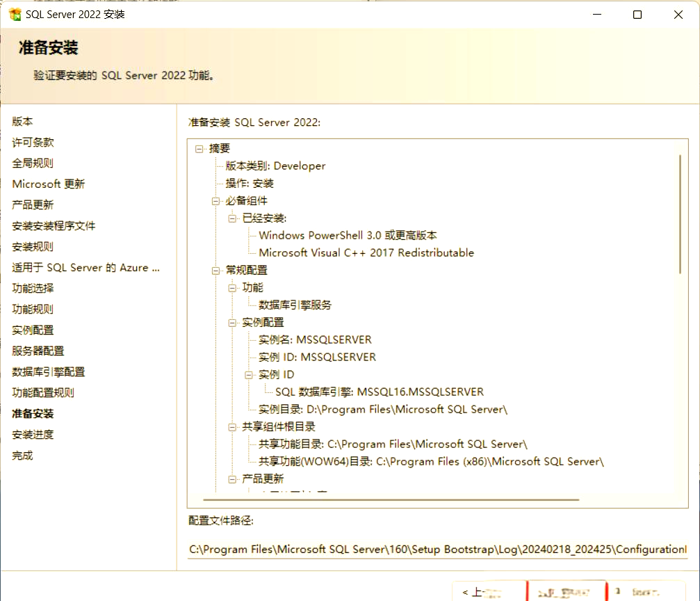Image resolution: width=700 pixels, height=601 pixels.
Task: Select the 安装进度 sidebar step
Action: (x=33, y=434)
